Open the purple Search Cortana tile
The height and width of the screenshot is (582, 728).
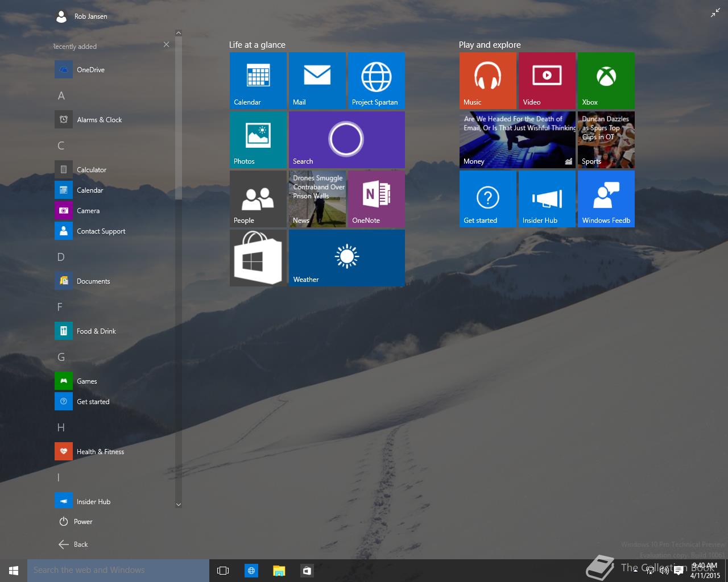[x=347, y=140]
